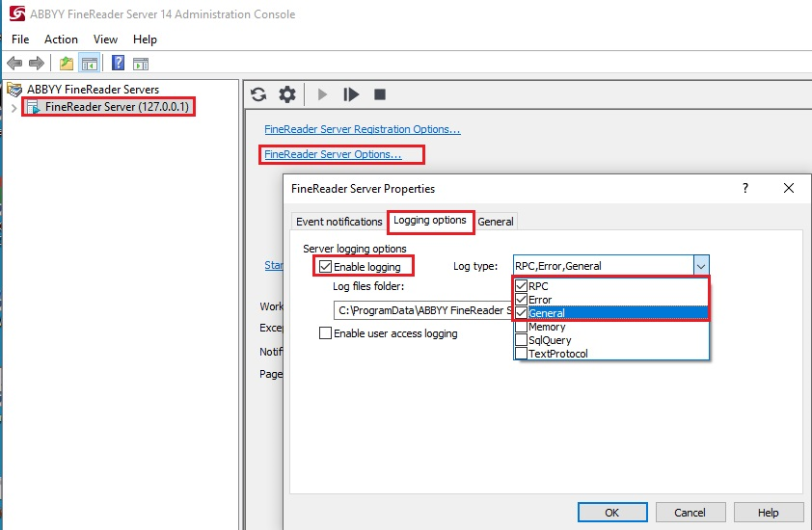The width and height of the screenshot is (812, 530).
Task: Open the Action menu
Action: tap(61, 40)
